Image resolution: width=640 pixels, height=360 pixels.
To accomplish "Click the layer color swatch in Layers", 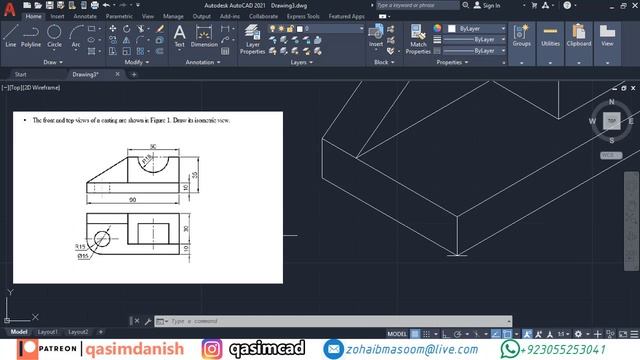I will click(x=300, y=29).
